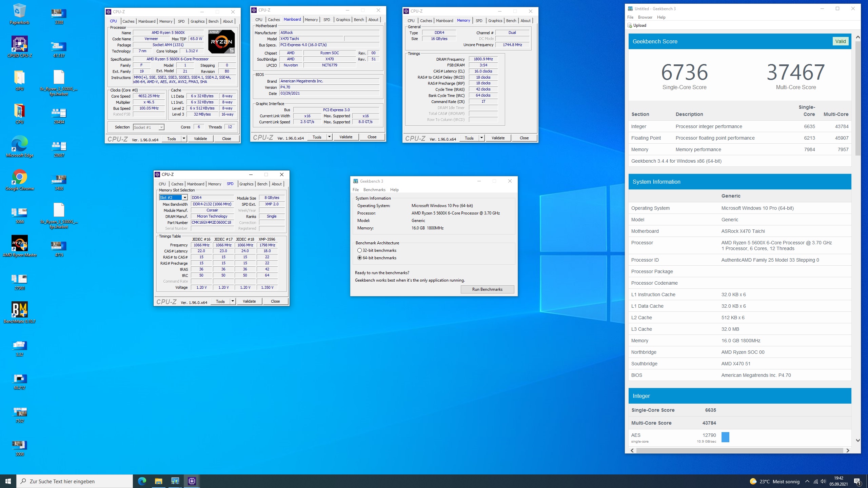Select 32-bit benchmarks radio button
Screen dimensions: 868x488
359,250
